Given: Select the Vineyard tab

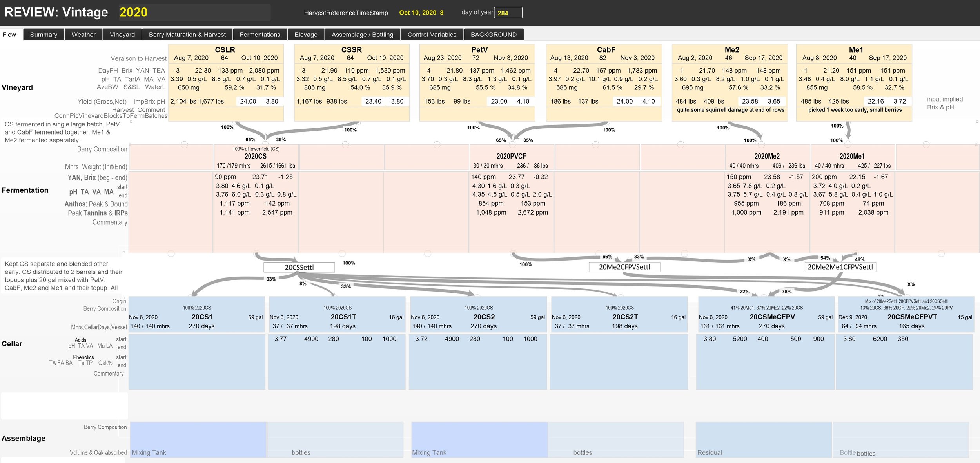Looking at the screenshot, I should point(122,35).
